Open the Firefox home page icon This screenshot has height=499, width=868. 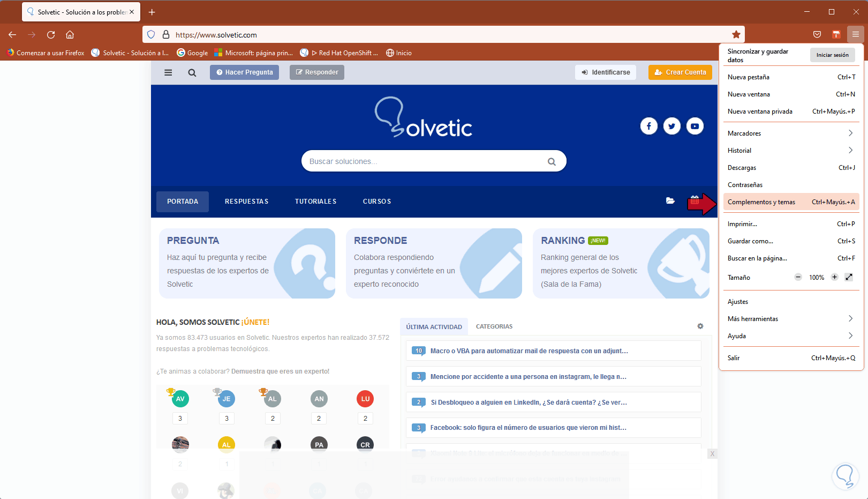70,35
